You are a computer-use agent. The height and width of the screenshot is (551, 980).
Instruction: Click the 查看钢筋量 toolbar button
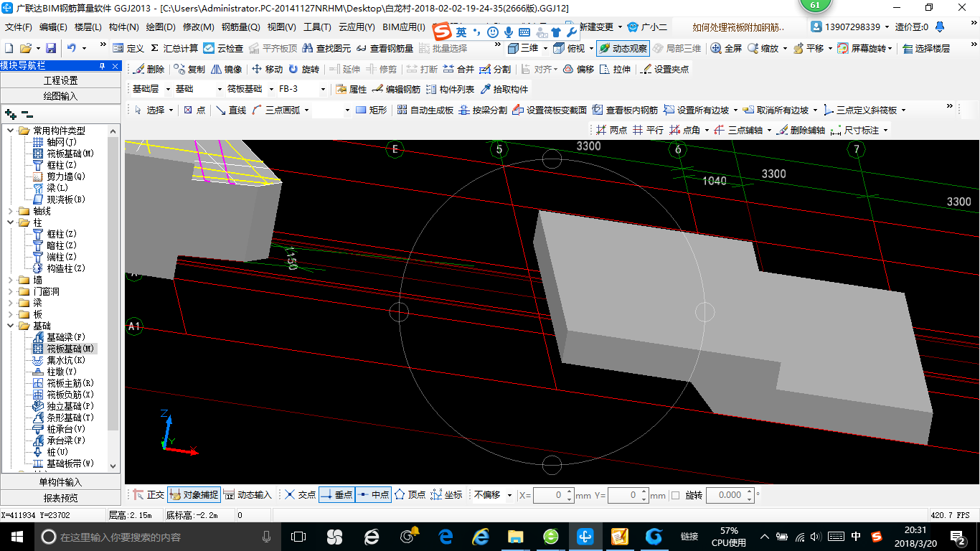pyautogui.click(x=384, y=48)
